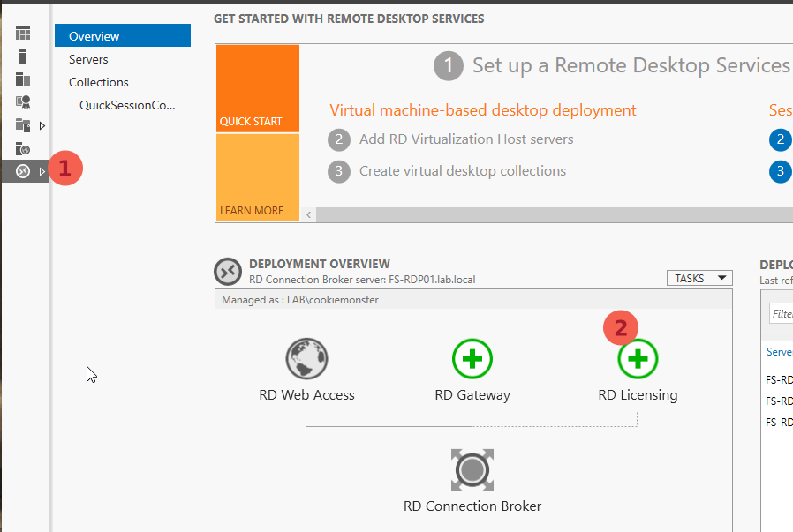Open the certificate services sidebar icon

tap(23, 102)
